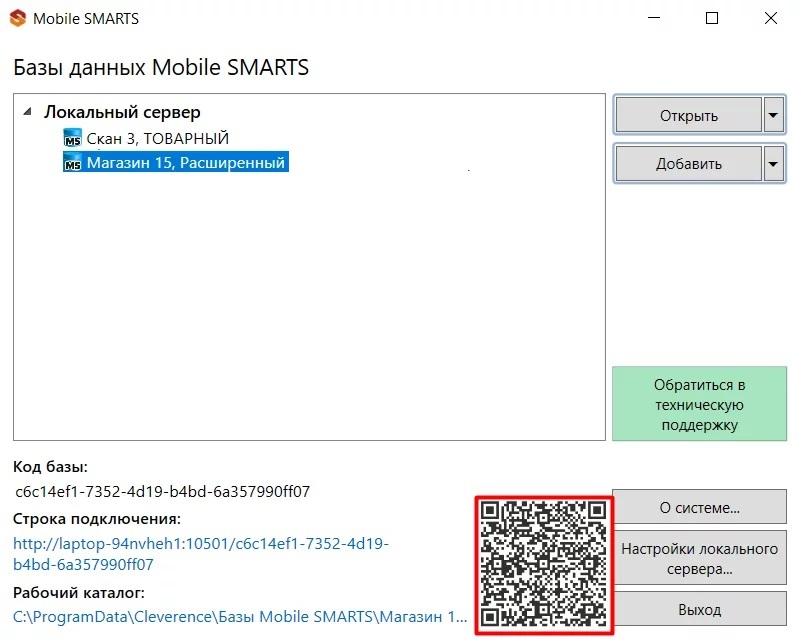
Task: Click the Mobile SMARTS logo in title bar
Action: coord(18,19)
